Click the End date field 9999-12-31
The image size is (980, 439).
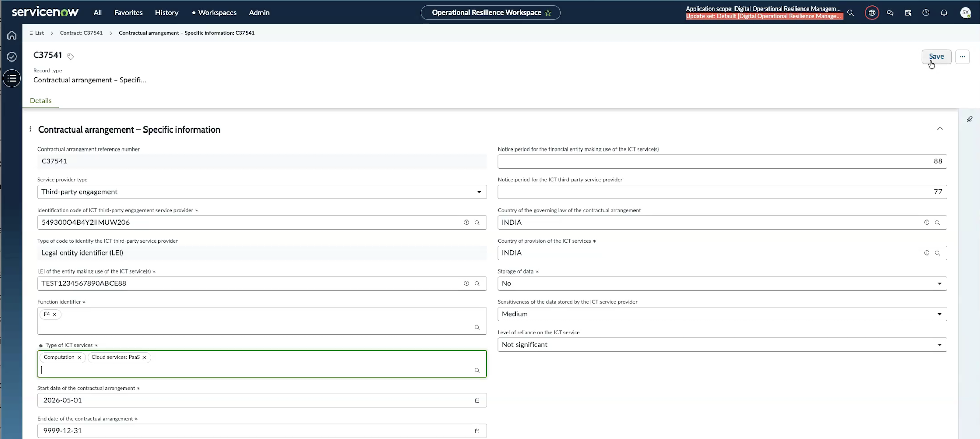point(262,431)
